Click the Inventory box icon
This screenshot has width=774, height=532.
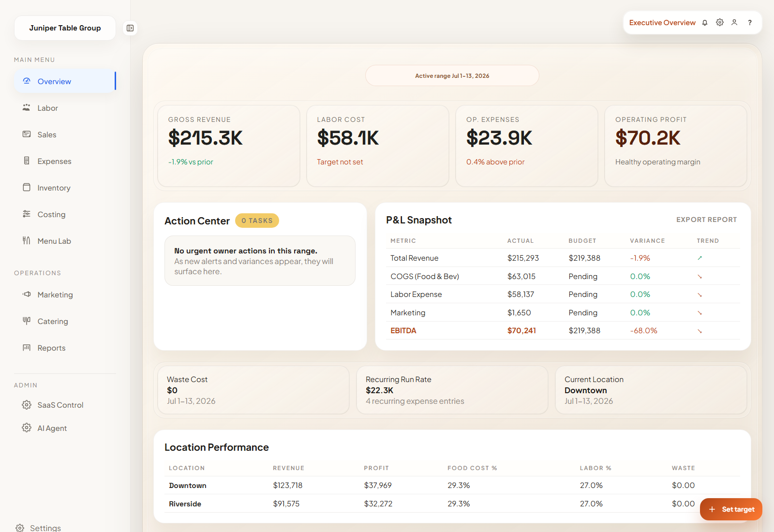click(x=27, y=187)
